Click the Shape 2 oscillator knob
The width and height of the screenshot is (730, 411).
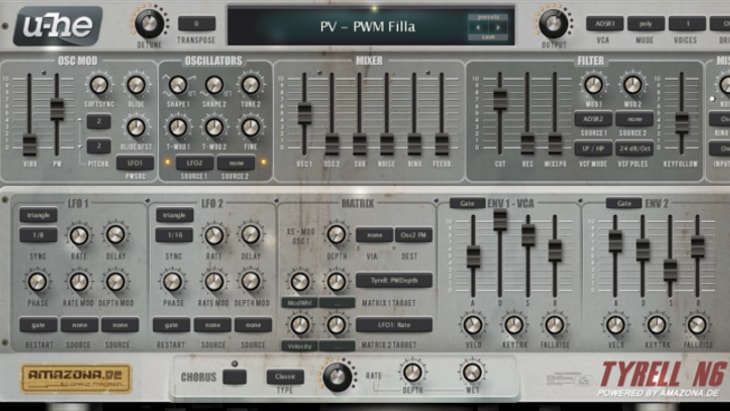[x=214, y=85]
